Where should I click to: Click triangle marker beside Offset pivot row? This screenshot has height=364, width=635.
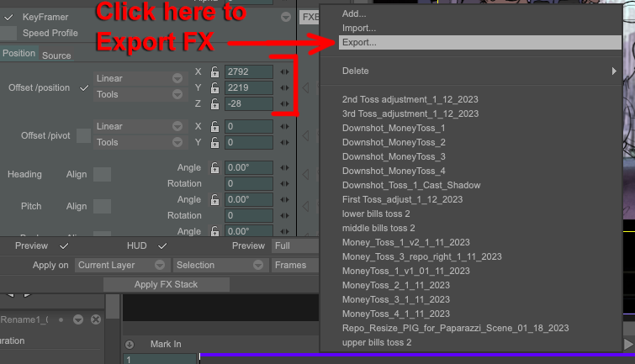(306, 135)
